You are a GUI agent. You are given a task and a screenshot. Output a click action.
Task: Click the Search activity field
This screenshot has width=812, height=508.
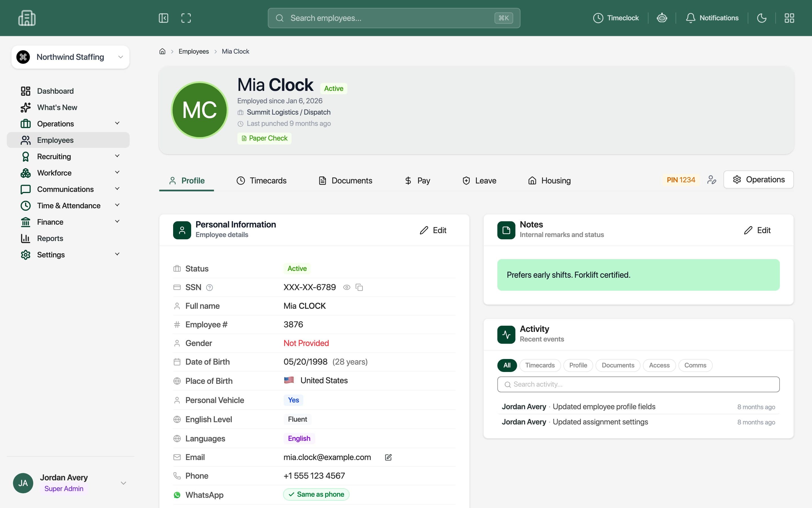638,384
